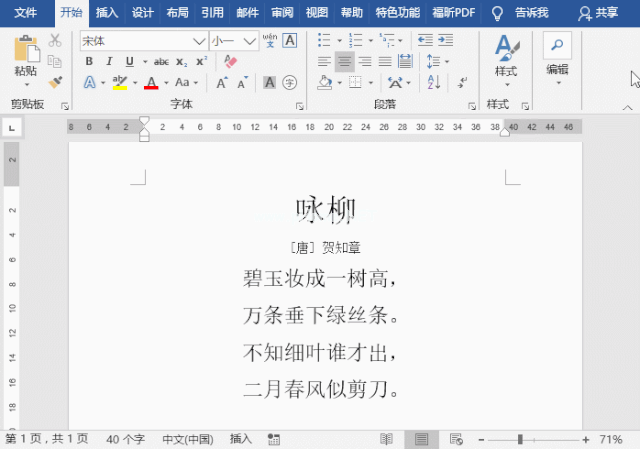Image resolution: width=640 pixels, height=449 pixels.
Task: Open the font color dropdown arrow
Action: tap(166, 83)
